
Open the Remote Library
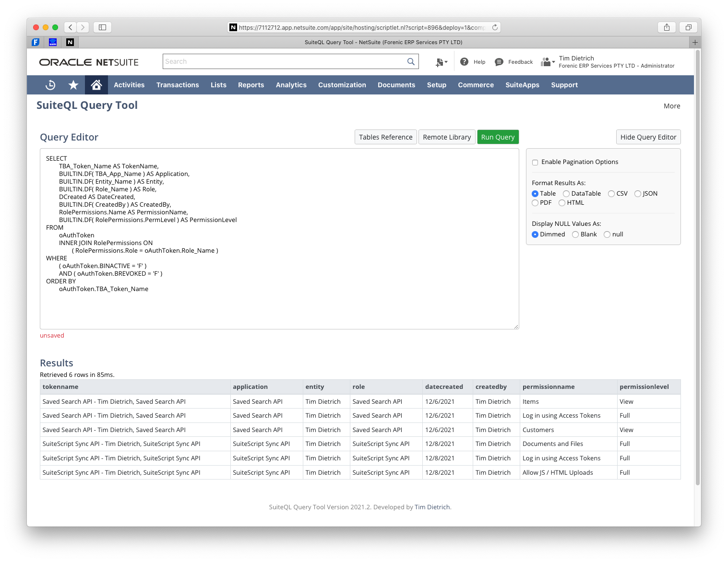tap(447, 137)
